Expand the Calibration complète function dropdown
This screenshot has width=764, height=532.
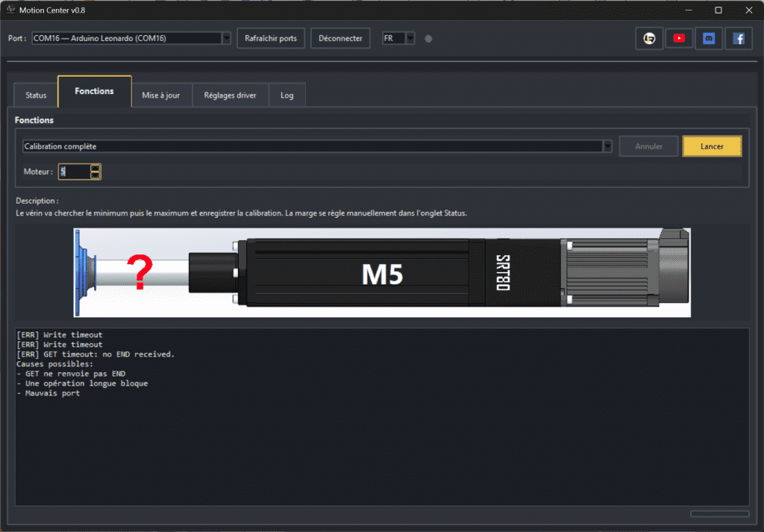[607, 146]
